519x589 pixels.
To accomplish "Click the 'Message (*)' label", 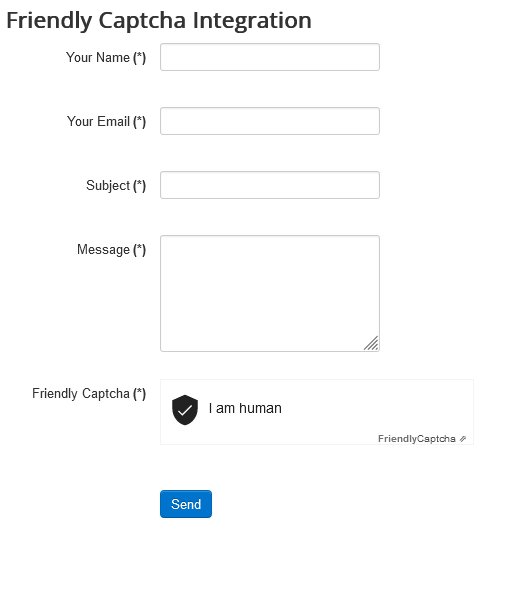I will [112, 249].
